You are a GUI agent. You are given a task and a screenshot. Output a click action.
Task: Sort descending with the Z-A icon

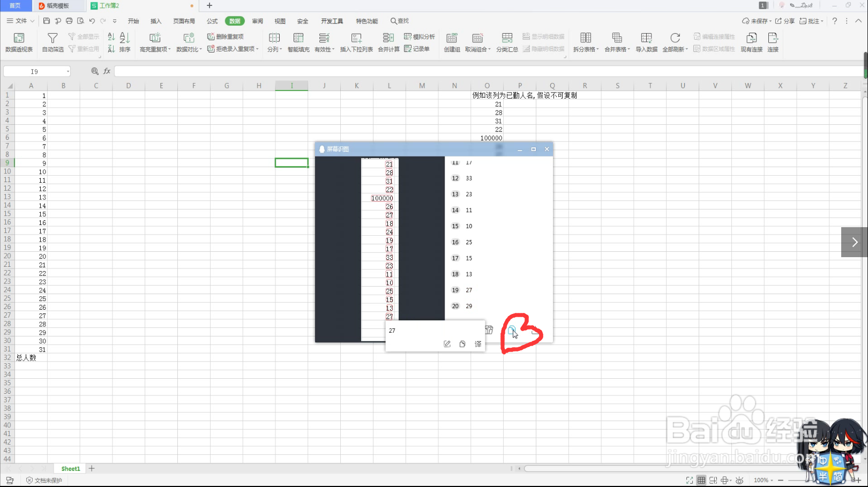pos(111,49)
